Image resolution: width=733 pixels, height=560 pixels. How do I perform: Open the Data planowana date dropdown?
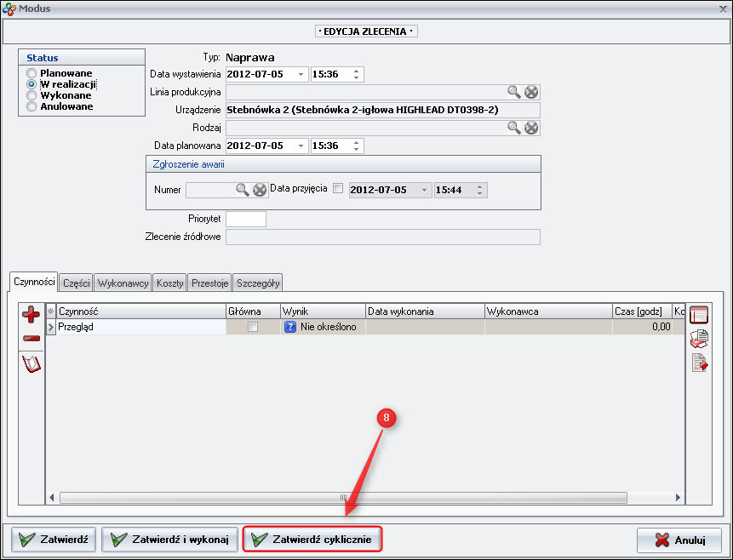tap(301, 146)
